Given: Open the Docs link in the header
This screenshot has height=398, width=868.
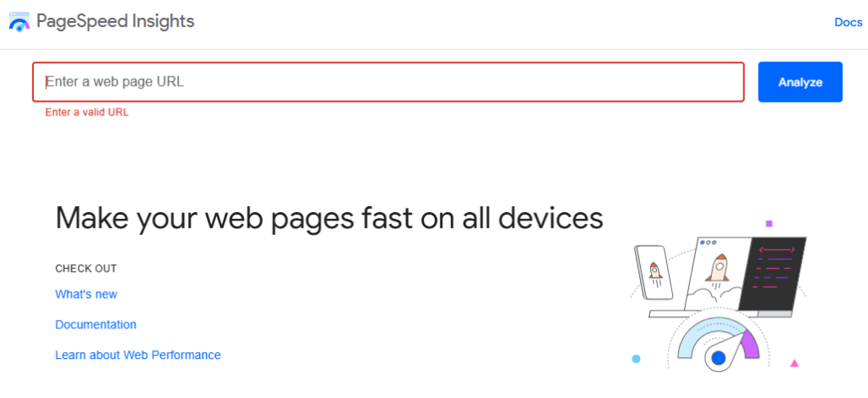Looking at the screenshot, I should coord(848,22).
